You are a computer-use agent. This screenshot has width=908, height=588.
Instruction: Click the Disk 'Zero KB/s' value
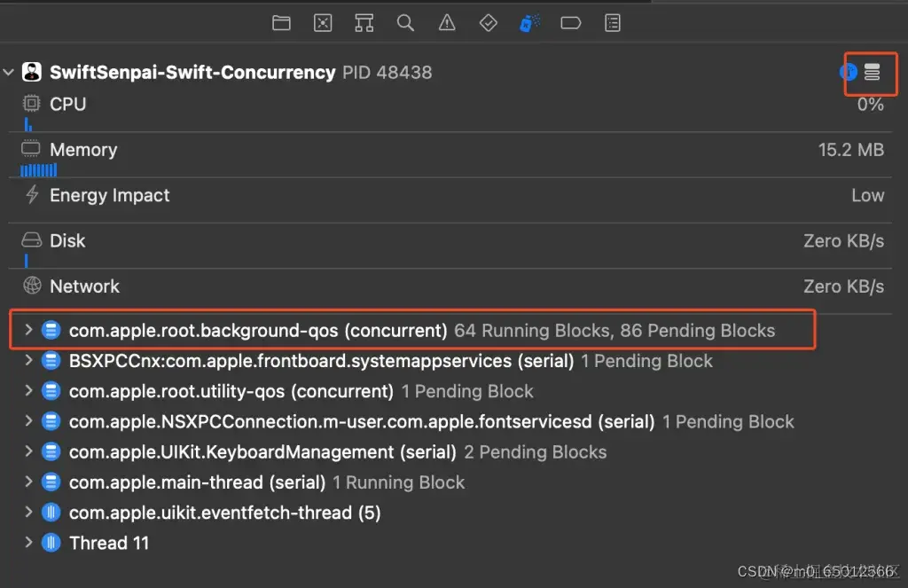(x=844, y=240)
